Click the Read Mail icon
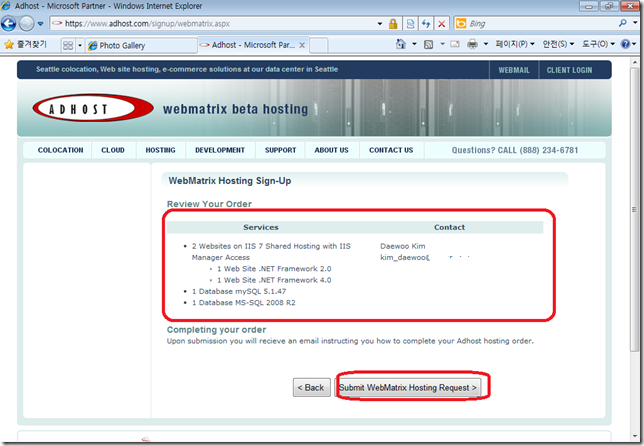This screenshot has width=644, height=446. [x=455, y=44]
